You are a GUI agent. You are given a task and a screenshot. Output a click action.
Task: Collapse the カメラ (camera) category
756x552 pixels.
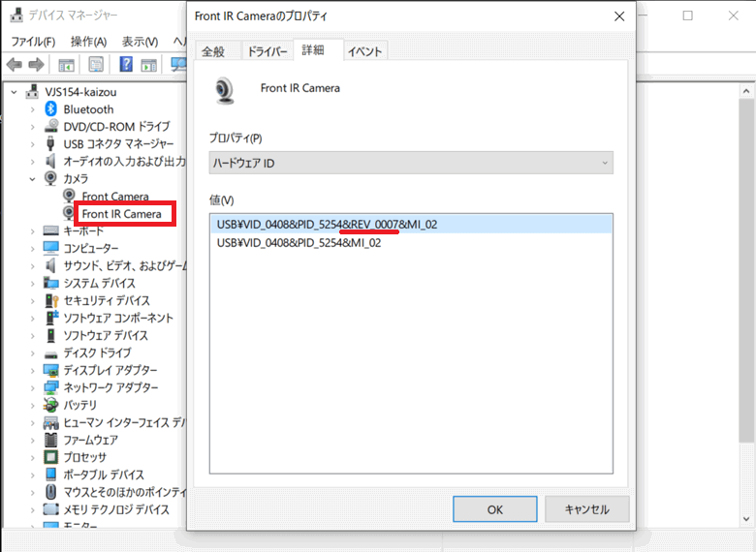(x=32, y=179)
